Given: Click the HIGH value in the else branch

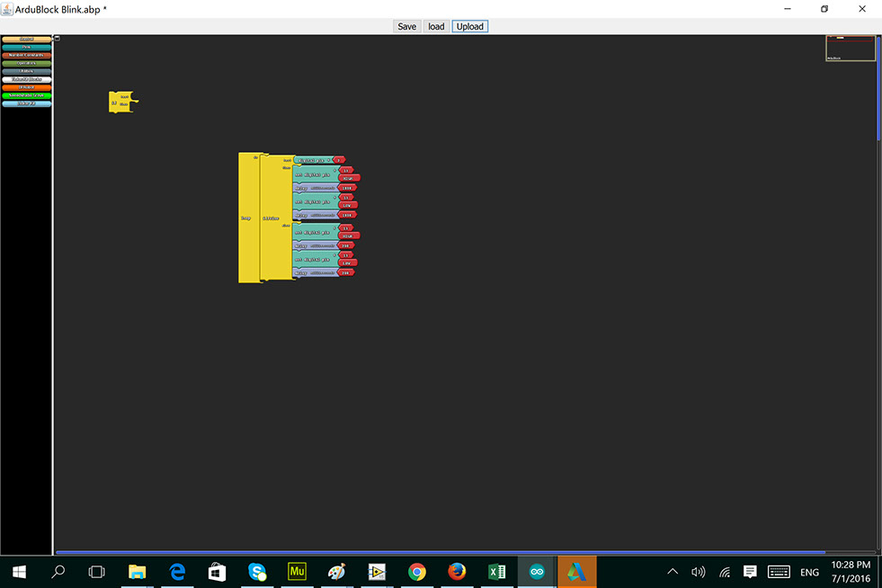Looking at the screenshot, I should (x=349, y=236).
